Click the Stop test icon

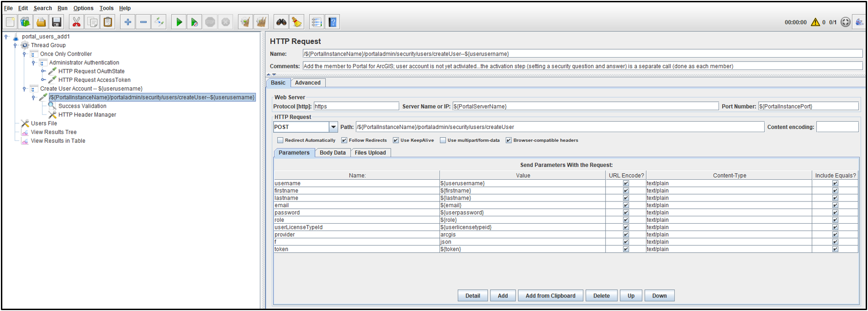coord(210,22)
